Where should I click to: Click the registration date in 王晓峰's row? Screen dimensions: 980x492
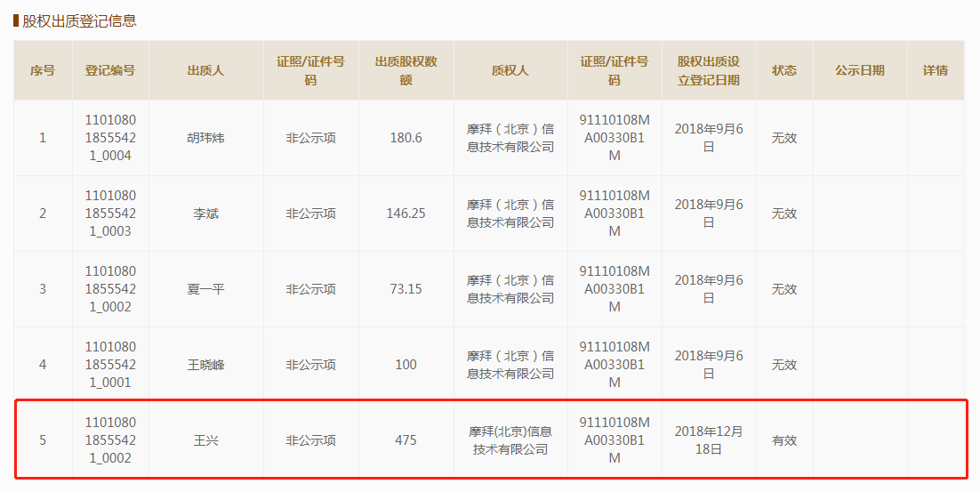708,365
